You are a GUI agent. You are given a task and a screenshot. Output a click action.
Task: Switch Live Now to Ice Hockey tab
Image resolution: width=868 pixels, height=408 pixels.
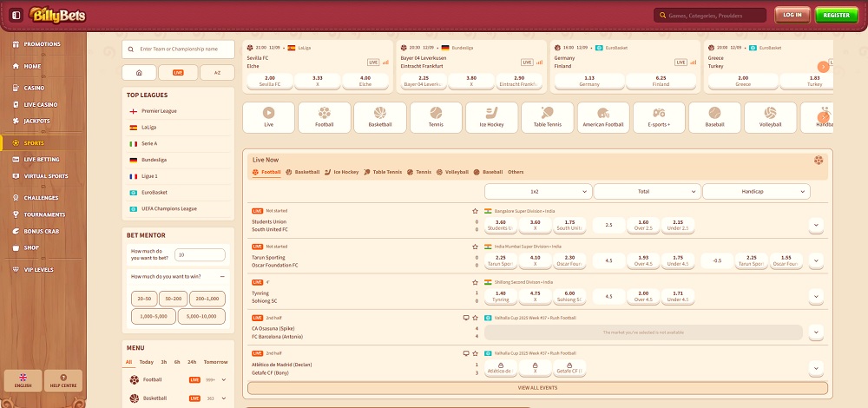[341, 172]
